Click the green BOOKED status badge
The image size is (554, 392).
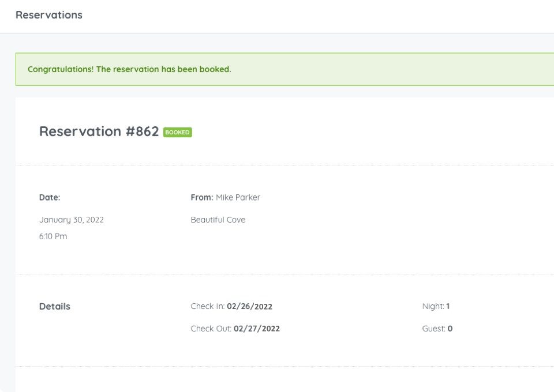point(177,133)
